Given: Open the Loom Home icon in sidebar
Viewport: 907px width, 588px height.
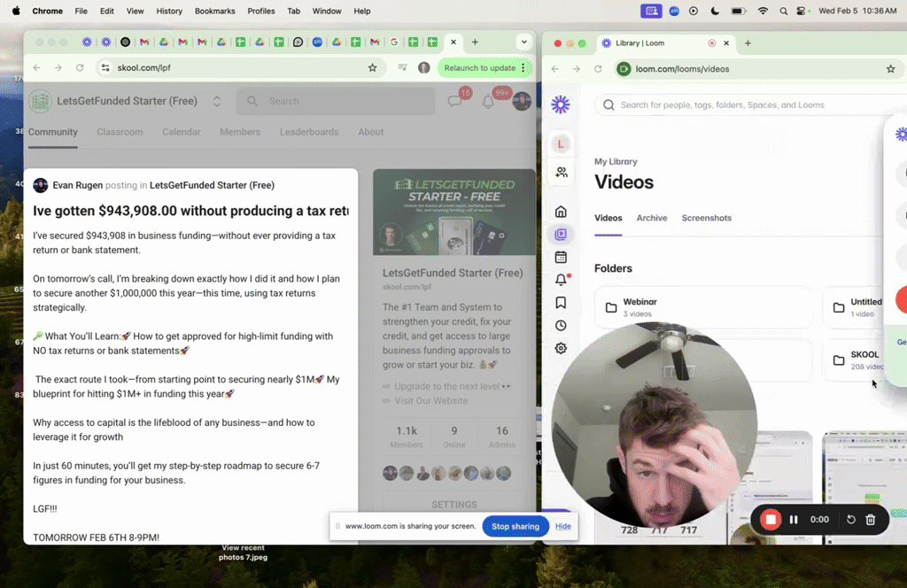Looking at the screenshot, I should point(561,212).
